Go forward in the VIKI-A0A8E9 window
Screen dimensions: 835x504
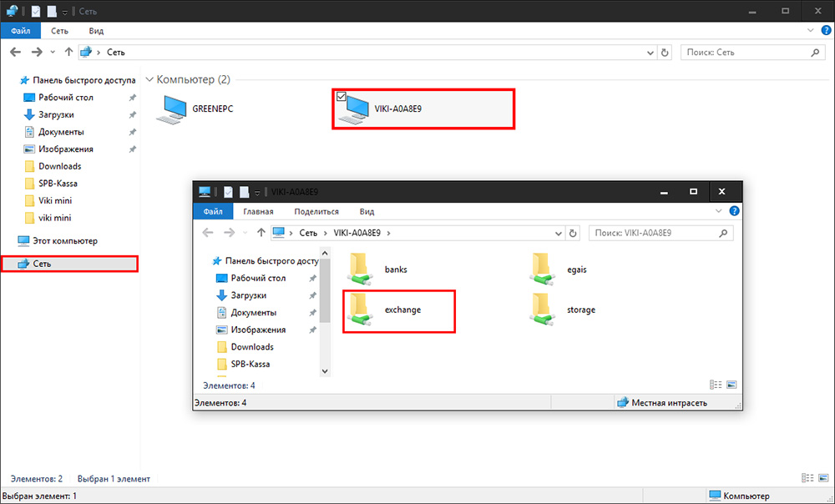point(229,233)
